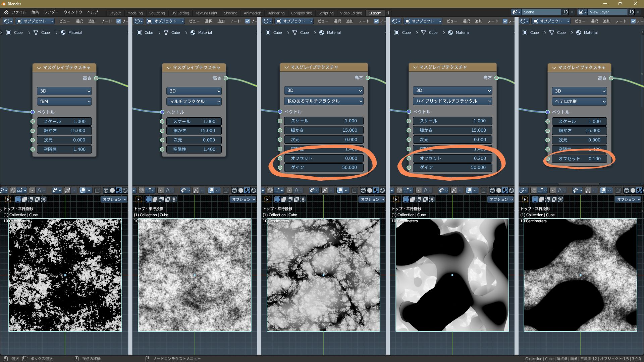This screenshot has width=644, height=362.
Task: Click the new view layer icon beside View Layer
Action: (631, 12)
